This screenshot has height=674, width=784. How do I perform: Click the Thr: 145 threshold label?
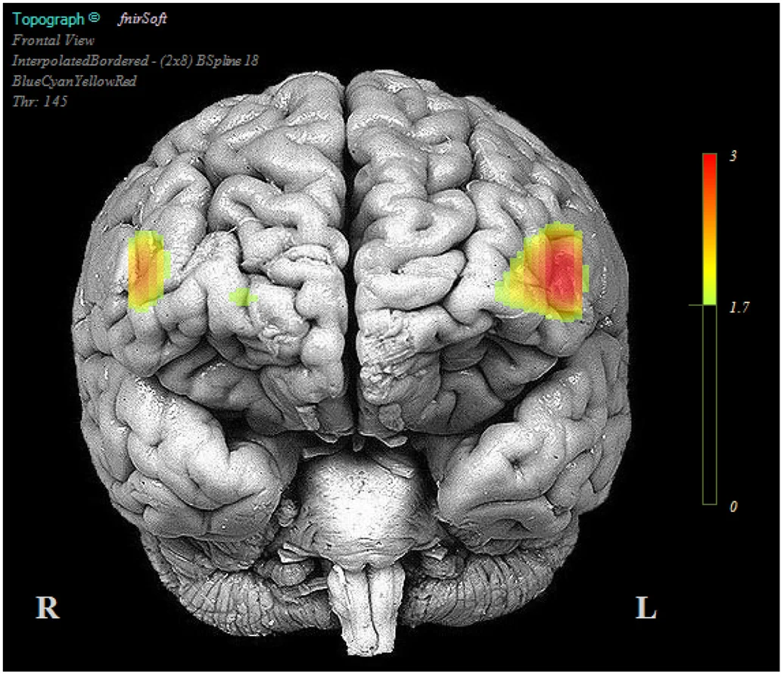(39, 101)
